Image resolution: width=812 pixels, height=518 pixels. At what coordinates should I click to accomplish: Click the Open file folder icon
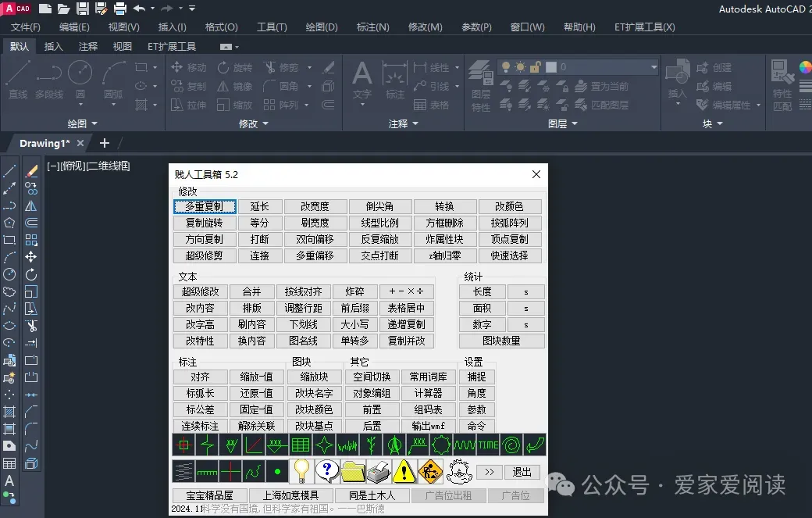(63, 9)
